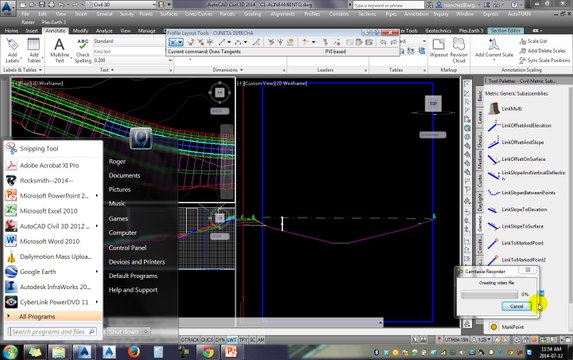The width and height of the screenshot is (573, 360).
Task: Expand the Labels & Tables panel
Action: 22,70
